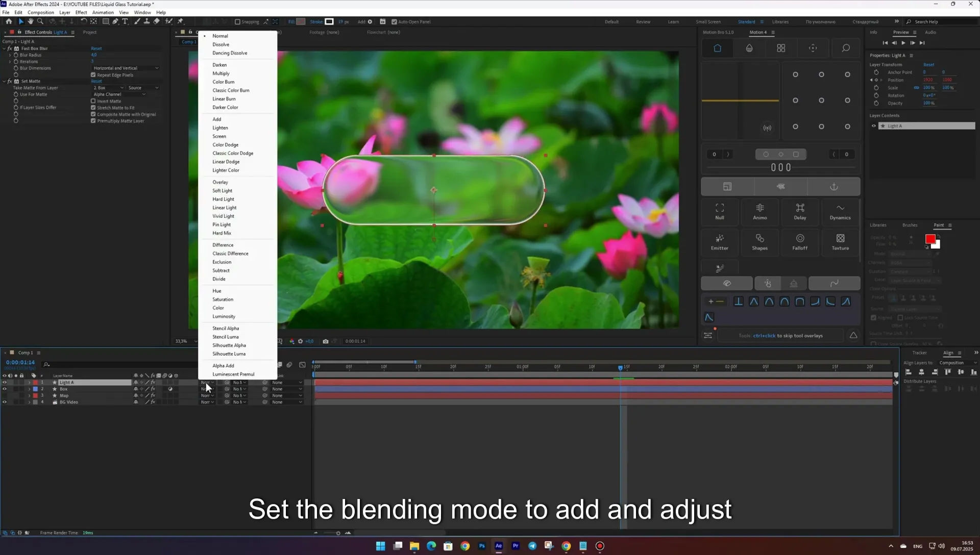980x555 pixels.
Task: Select the Eraser tool
Action: 157,21
